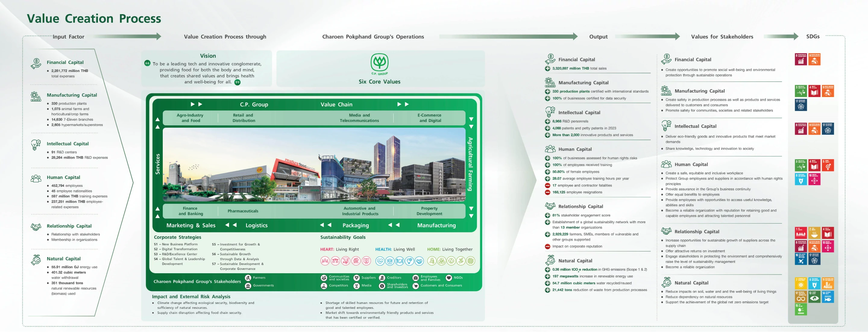Image resolution: width=868 pixels, height=332 pixels.
Task: Click the Natural Capital leaf icon in Input Factor
Action: click(x=36, y=260)
